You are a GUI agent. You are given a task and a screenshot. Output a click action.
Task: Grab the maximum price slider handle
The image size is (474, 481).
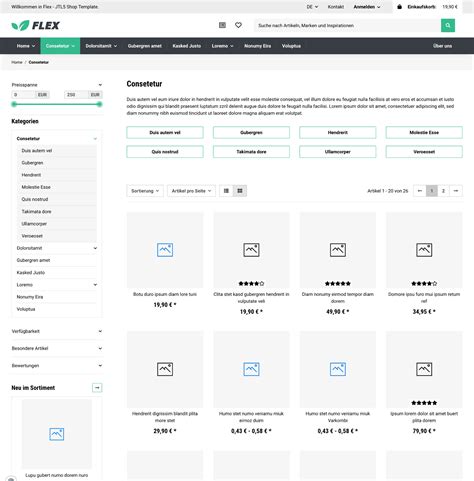(x=99, y=104)
